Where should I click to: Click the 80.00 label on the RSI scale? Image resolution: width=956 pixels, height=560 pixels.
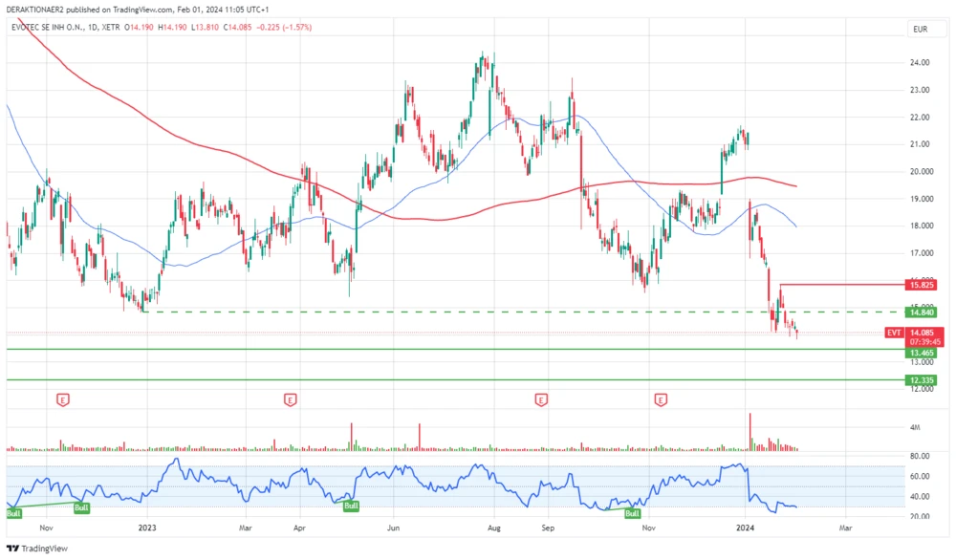[920, 457]
